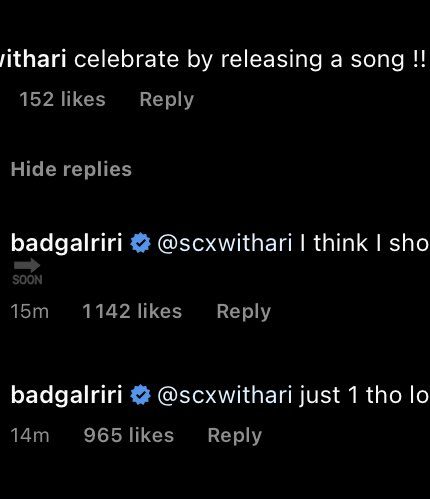
Task: Open the @scxwithari mention in the 'just 1 tho' reply
Action: click(x=225, y=395)
